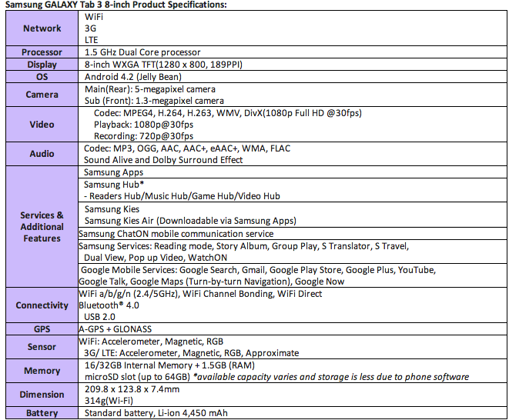Viewport: 509px width, 420px height.
Task: Select the audio 'Codec: MP3, OGG, AAC' line
Action: [187, 148]
